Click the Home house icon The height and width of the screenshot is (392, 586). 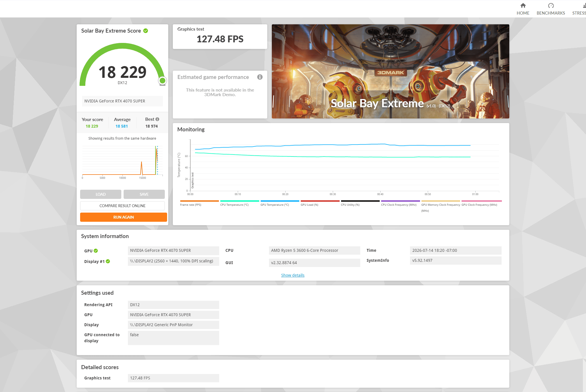(523, 5)
